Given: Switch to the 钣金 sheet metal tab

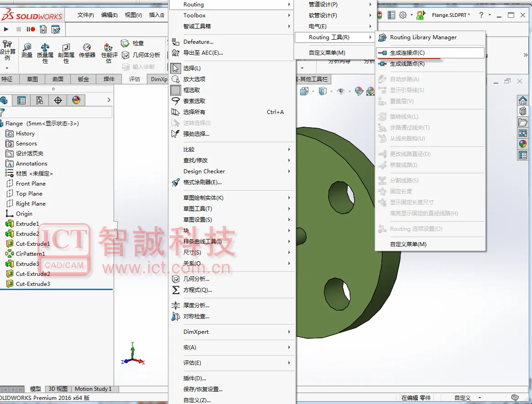Looking at the screenshot, I should pos(83,79).
